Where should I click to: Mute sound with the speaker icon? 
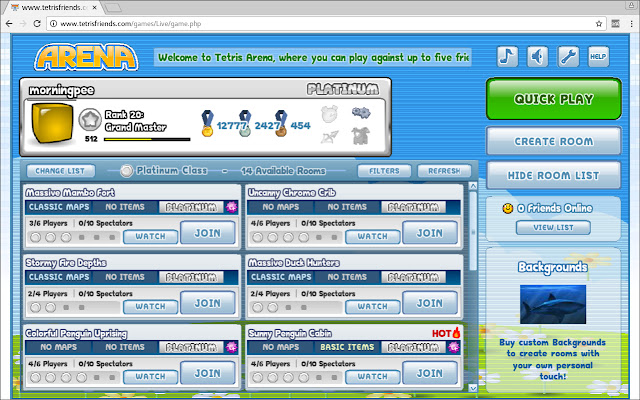538,57
